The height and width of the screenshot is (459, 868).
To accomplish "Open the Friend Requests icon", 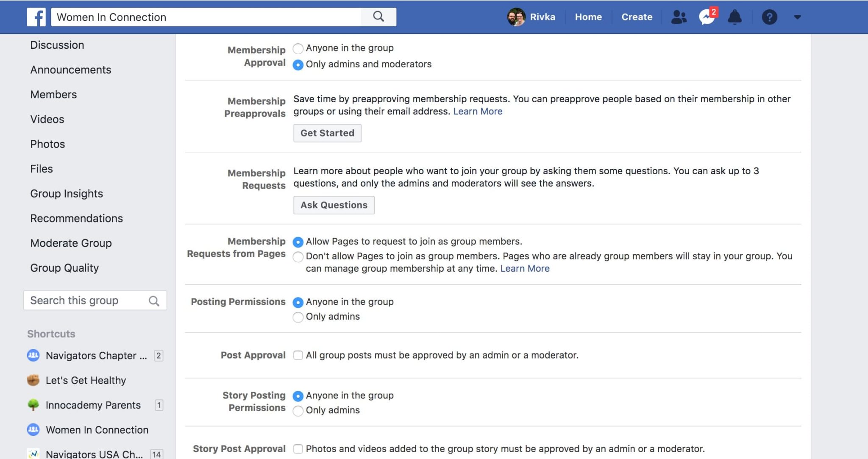I will coord(679,17).
